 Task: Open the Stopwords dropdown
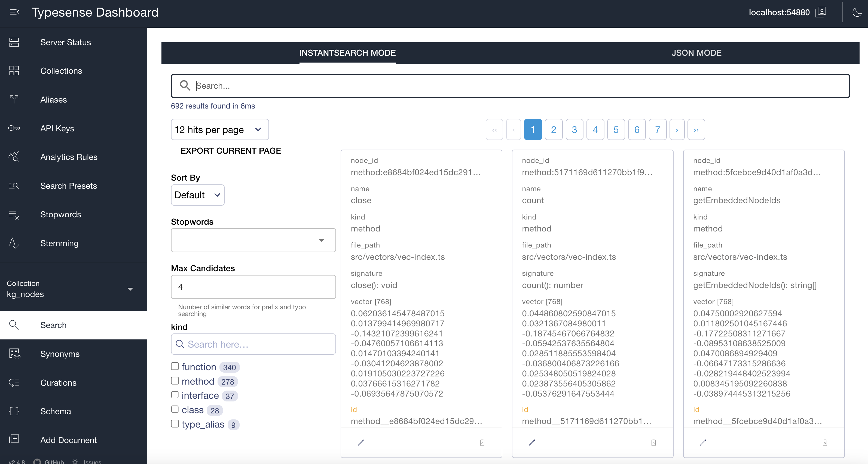(x=253, y=240)
